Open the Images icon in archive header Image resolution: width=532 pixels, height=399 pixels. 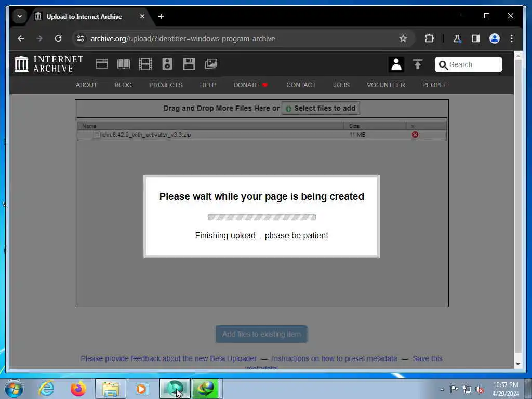211,64
